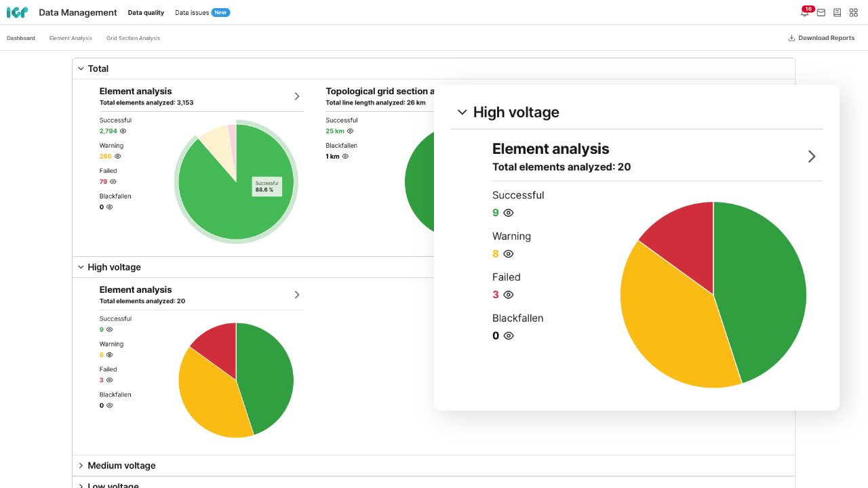Viewport: 868px width, 488px height.
Task: Open details arrow on High voltage Element analysis panel
Action: pyautogui.click(x=812, y=156)
